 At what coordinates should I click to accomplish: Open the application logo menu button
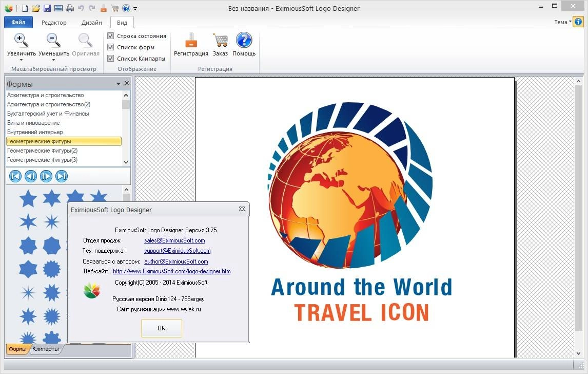point(8,8)
